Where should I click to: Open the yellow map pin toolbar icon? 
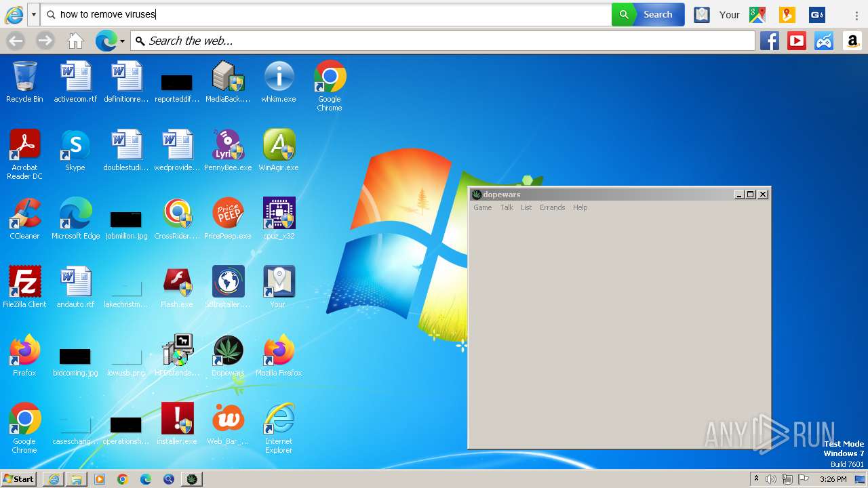[787, 14]
